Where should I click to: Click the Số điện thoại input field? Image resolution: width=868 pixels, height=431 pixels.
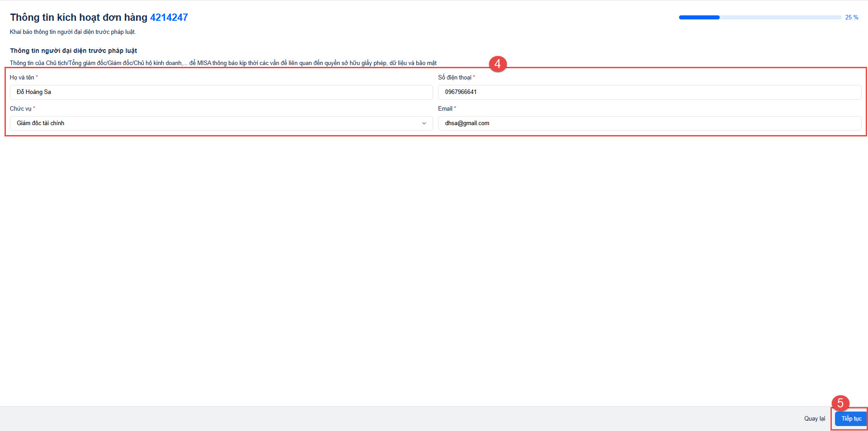[650, 92]
